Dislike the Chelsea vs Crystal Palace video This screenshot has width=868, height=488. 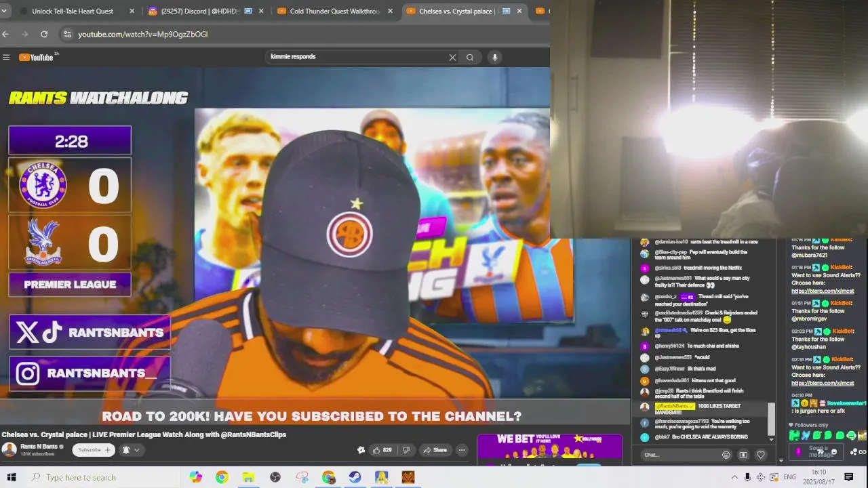pyautogui.click(x=406, y=450)
